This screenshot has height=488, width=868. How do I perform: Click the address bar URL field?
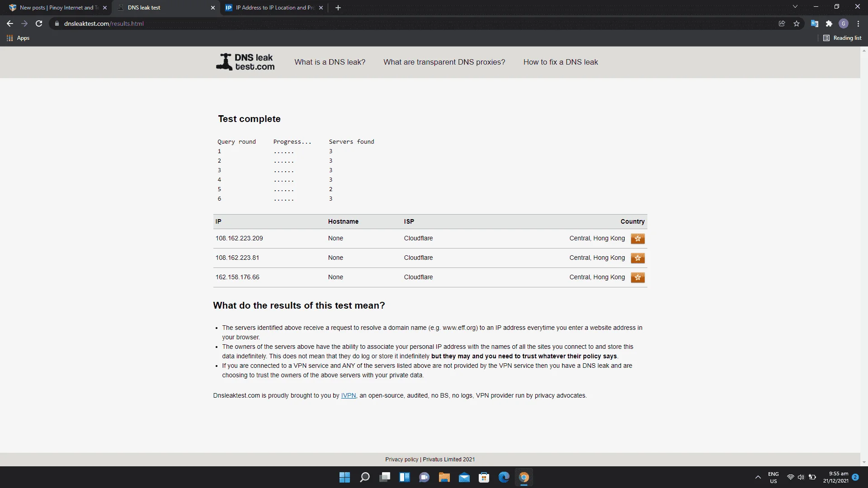(411, 23)
